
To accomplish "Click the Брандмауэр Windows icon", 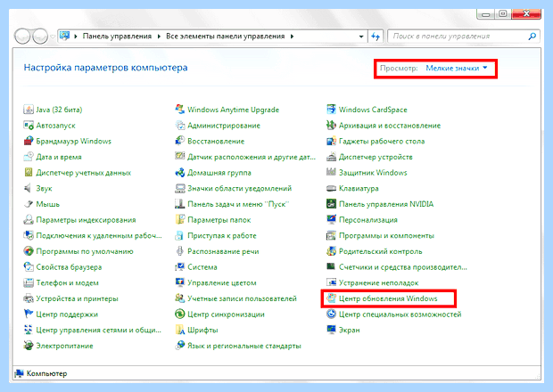I will coord(29,141).
